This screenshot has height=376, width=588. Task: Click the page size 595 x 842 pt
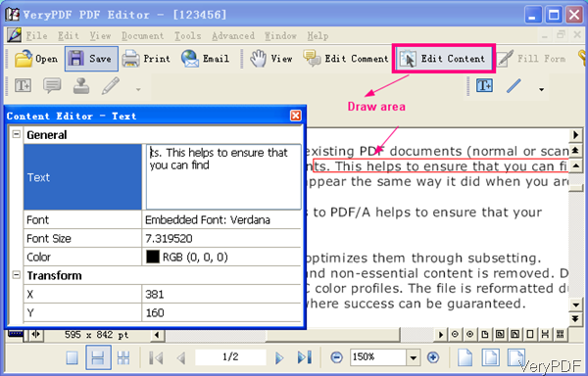tap(96, 335)
